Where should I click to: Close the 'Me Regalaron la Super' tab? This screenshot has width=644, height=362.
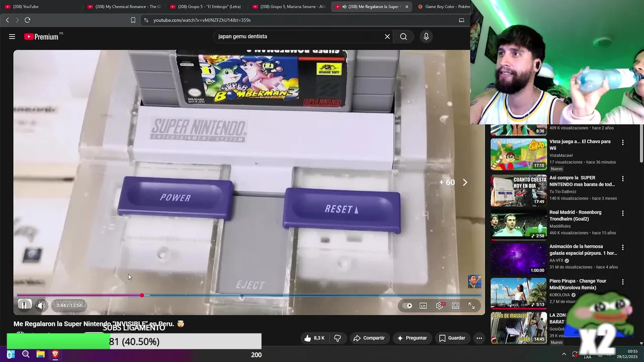407,7
